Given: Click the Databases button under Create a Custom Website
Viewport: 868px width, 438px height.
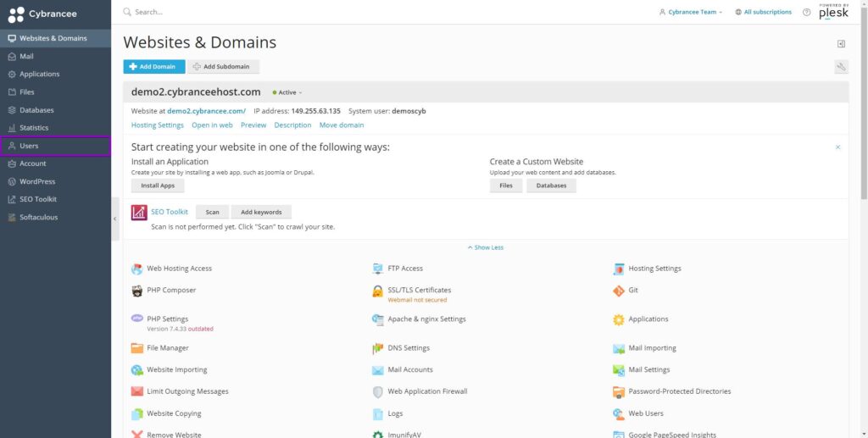Looking at the screenshot, I should 551,186.
